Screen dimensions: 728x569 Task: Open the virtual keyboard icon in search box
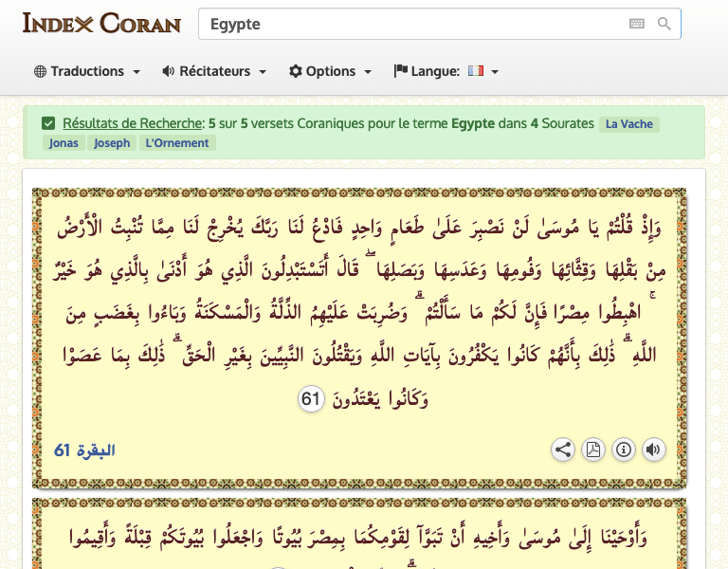636,24
